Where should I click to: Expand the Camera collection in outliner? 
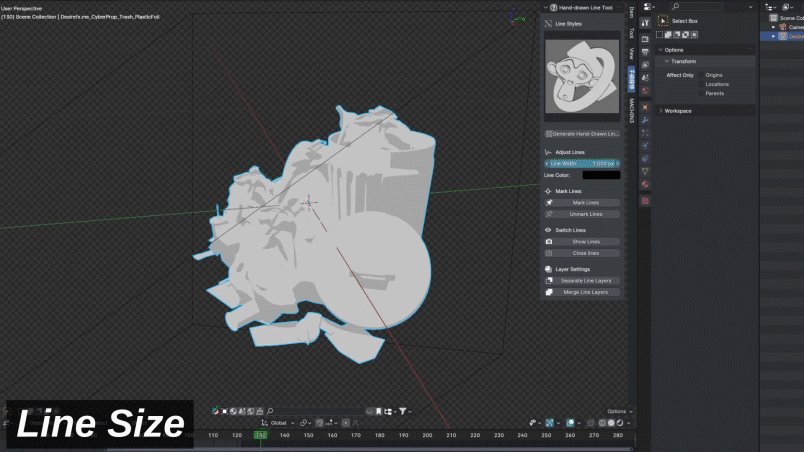click(773, 27)
